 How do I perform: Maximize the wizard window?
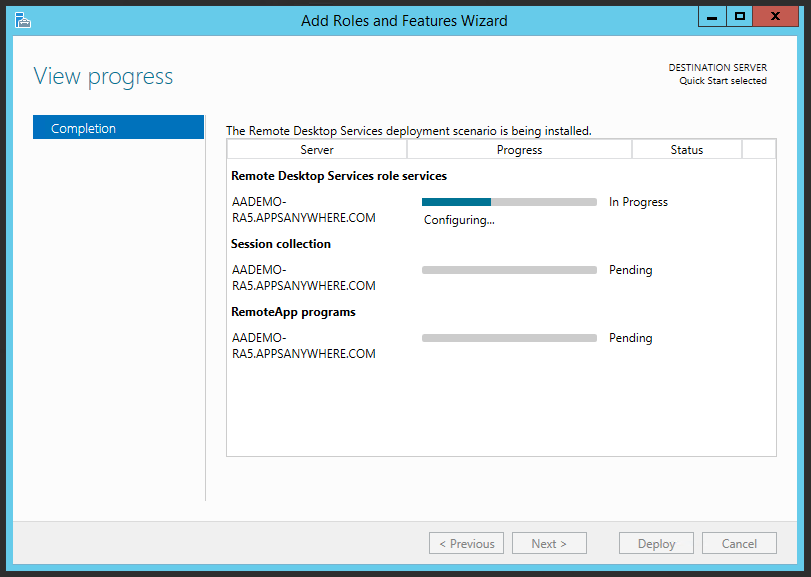(x=739, y=16)
